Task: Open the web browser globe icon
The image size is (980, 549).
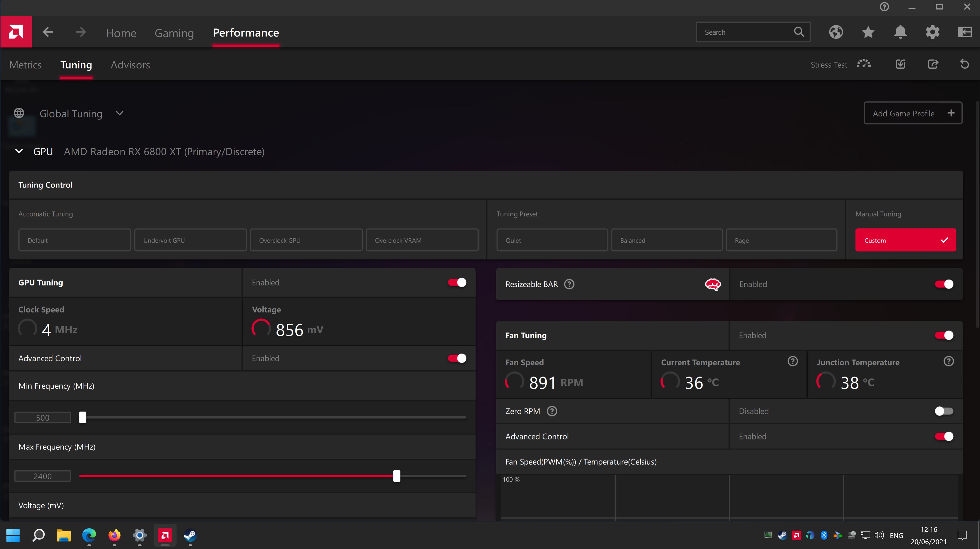Action: pyautogui.click(x=836, y=32)
